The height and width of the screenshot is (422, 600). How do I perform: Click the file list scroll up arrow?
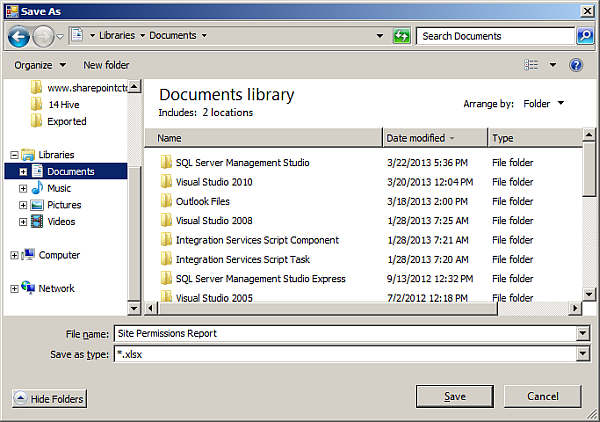589,135
